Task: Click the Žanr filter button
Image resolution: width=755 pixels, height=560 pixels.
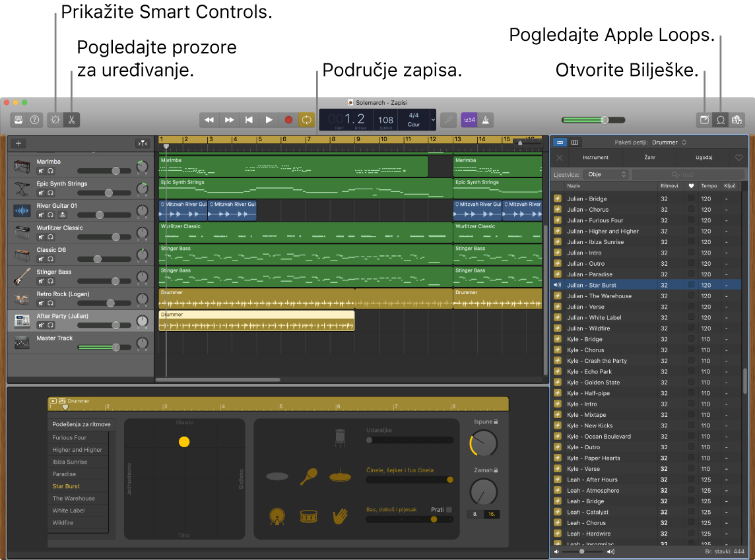Action: tap(650, 158)
